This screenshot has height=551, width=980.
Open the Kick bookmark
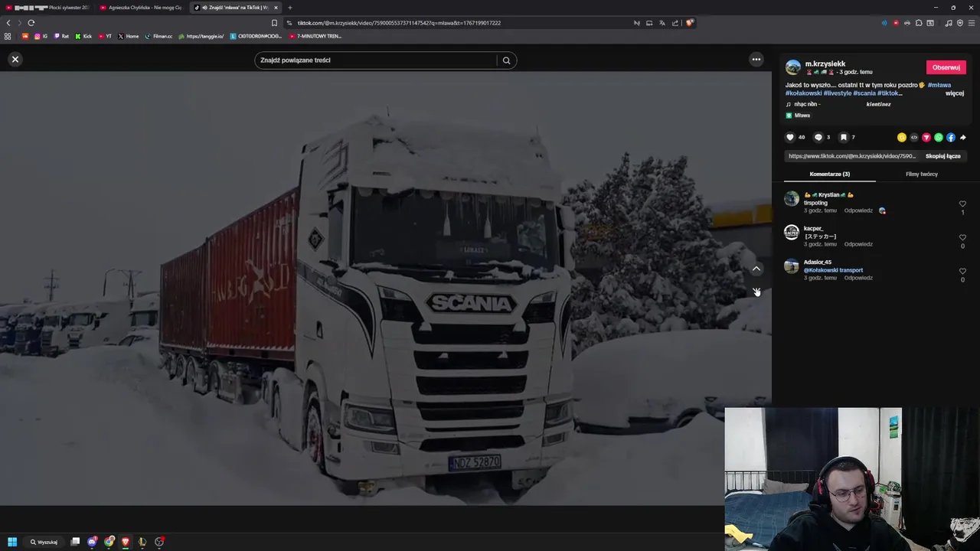click(x=83, y=36)
